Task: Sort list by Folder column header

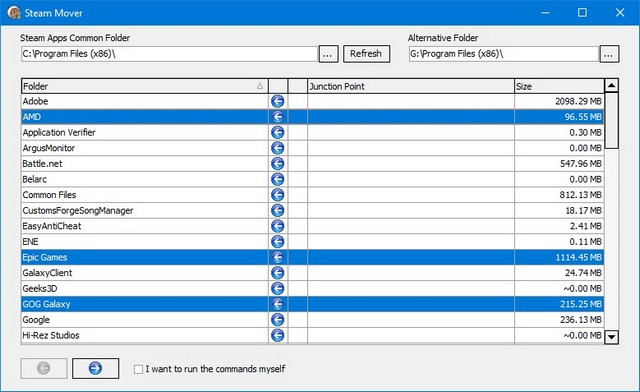Action: 144,86
